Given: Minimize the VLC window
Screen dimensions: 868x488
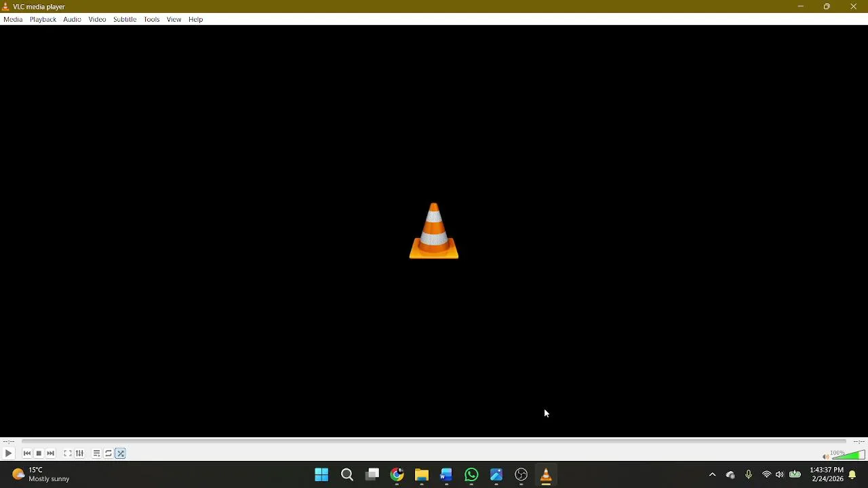Looking at the screenshot, I should pyautogui.click(x=800, y=7).
